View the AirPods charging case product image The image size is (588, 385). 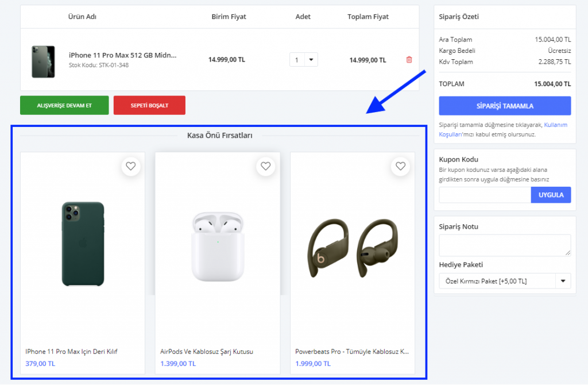(x=218, y=247)
